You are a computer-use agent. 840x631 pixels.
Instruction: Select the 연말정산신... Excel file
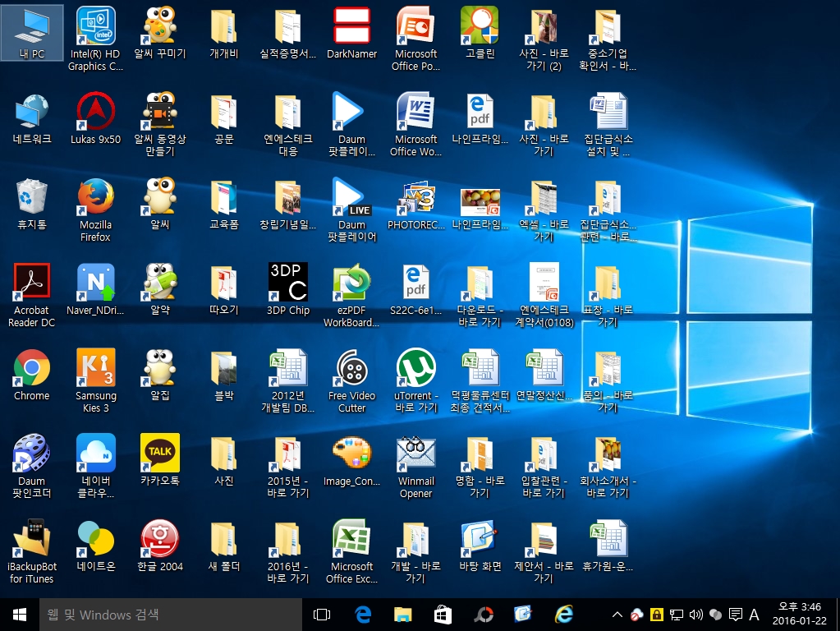point(544,374)
